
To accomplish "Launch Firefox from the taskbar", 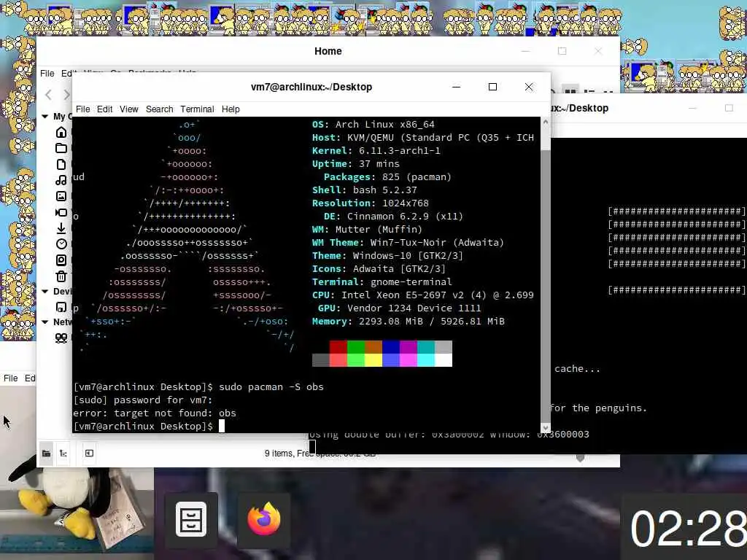I will [264, 519].
